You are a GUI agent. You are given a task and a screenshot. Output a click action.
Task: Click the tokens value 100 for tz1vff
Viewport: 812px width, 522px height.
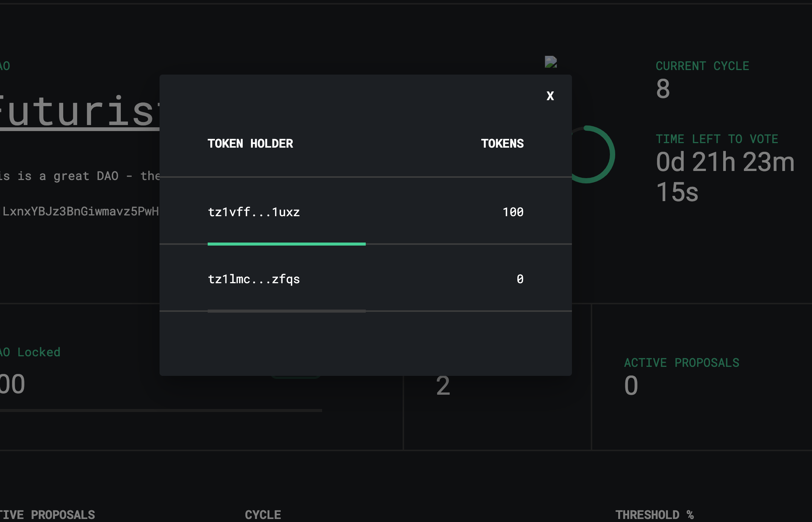click(x=512, y=212)
